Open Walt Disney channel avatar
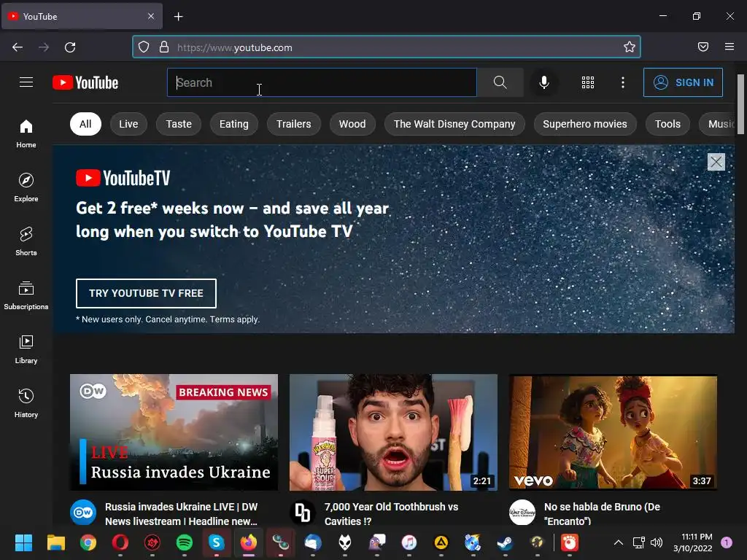The image size is (747, 560). coord(522,513)
